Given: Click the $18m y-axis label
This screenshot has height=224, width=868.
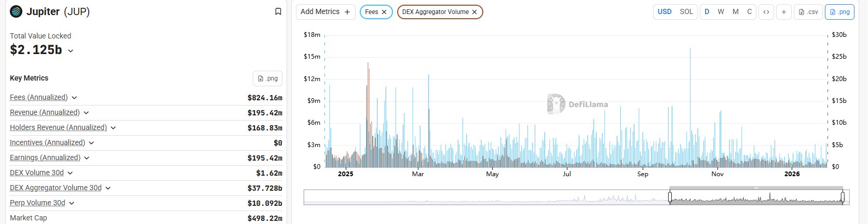Looking at the screenshot, I should tap(312, 35).
